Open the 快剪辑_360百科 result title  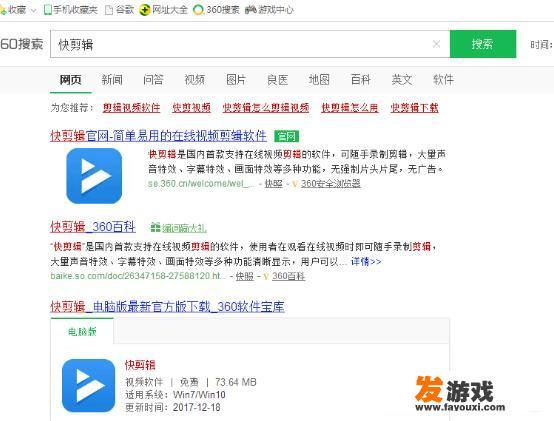tap(93, 227)
